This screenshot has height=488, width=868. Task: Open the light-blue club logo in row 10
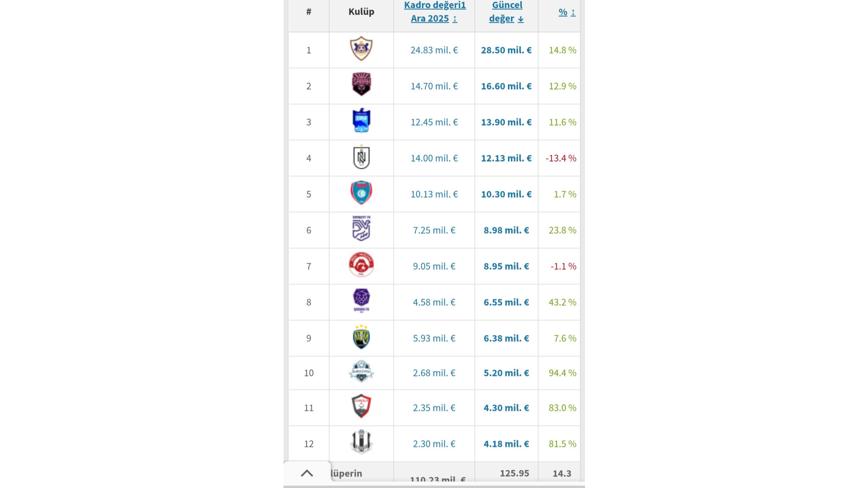click(361, 372)
